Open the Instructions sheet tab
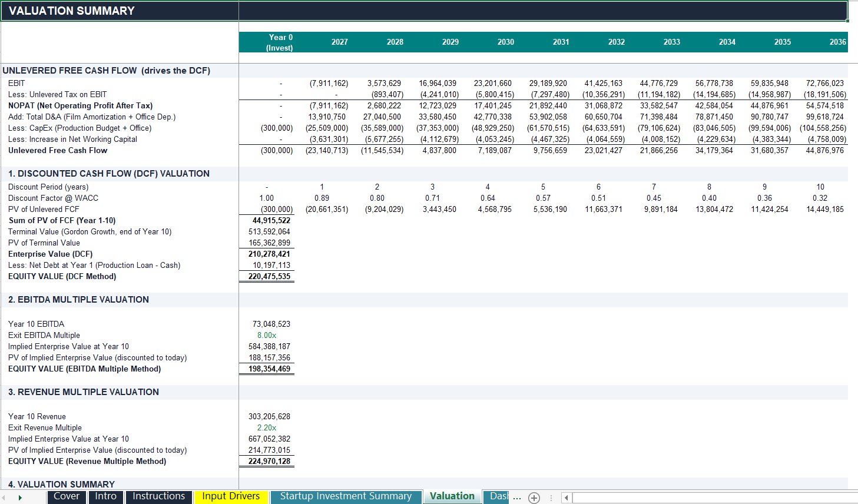 coord(158,496)
